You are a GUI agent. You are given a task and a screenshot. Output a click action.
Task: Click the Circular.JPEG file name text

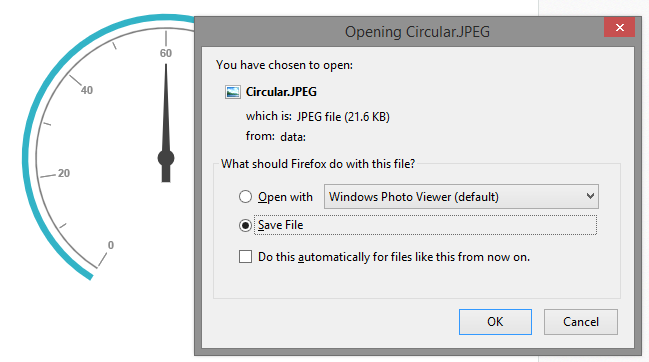coord(281,92)
